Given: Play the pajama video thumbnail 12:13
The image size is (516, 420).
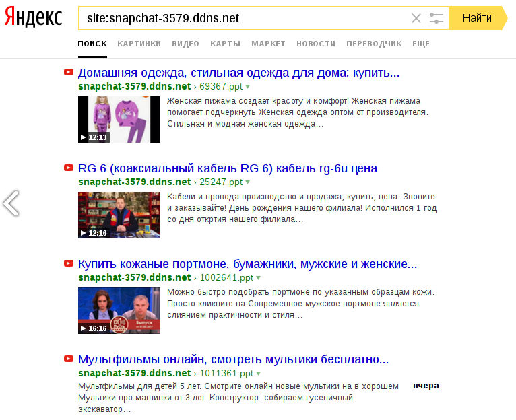Looking at the screenshot, I should (x=119, y=119).
